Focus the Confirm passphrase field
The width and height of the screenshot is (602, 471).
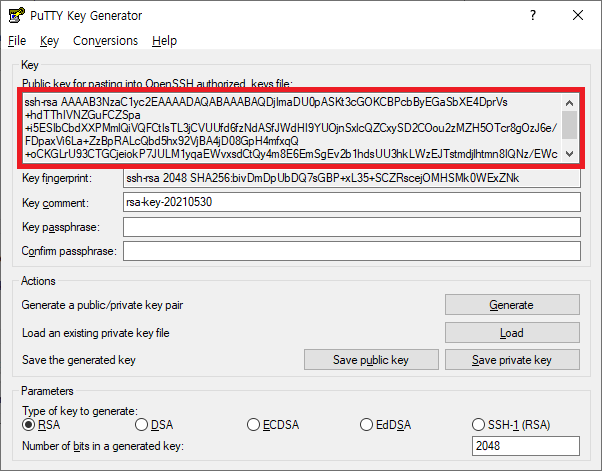[352, 251]
